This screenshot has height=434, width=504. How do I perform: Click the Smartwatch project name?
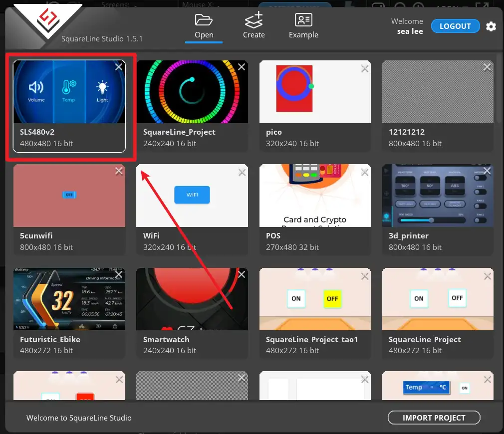click(166, 340)
